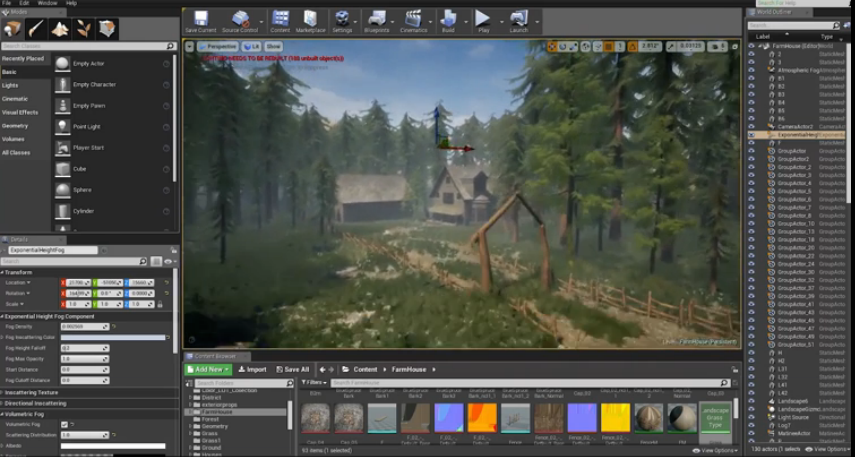Expand Directional Inscattering section
Image resolution: width=855 pixels, height=457 pixels.
click(2, 404)
